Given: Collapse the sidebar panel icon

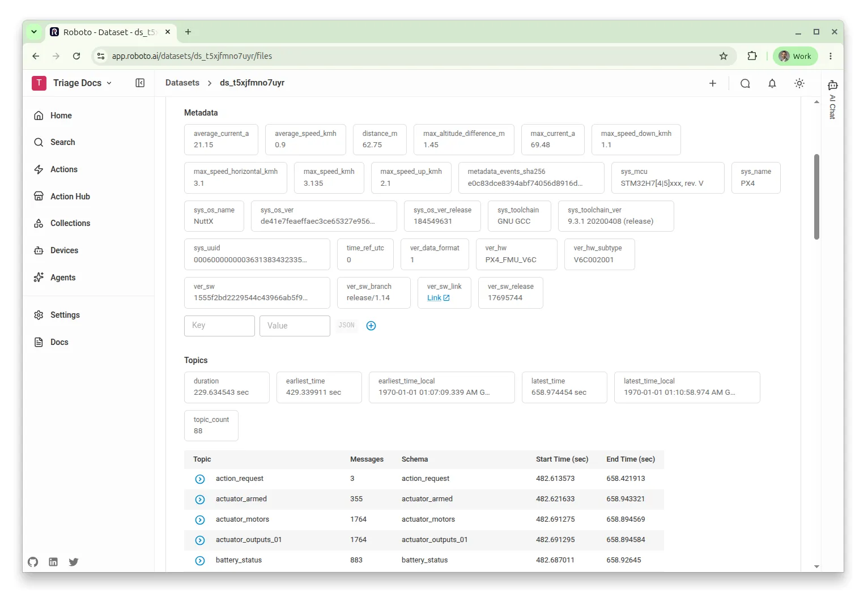Looking at the screenshot, I should click(x=140, y=83).
